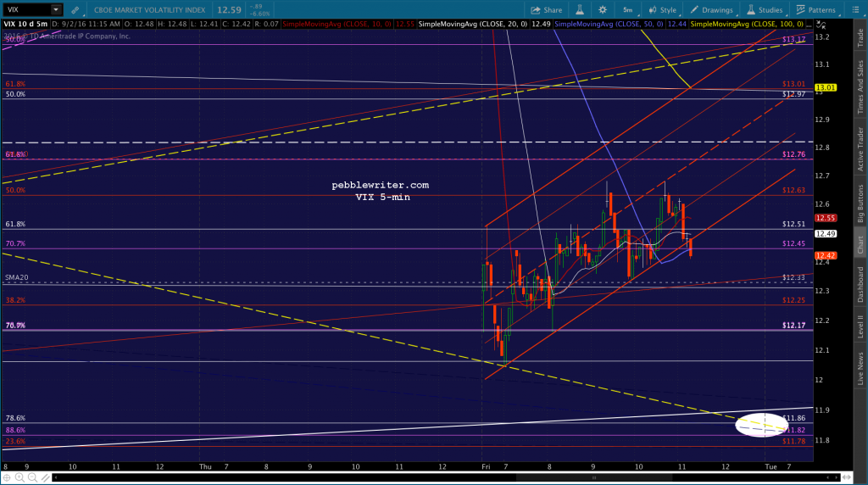Click the Share button

tap(547, 10)
